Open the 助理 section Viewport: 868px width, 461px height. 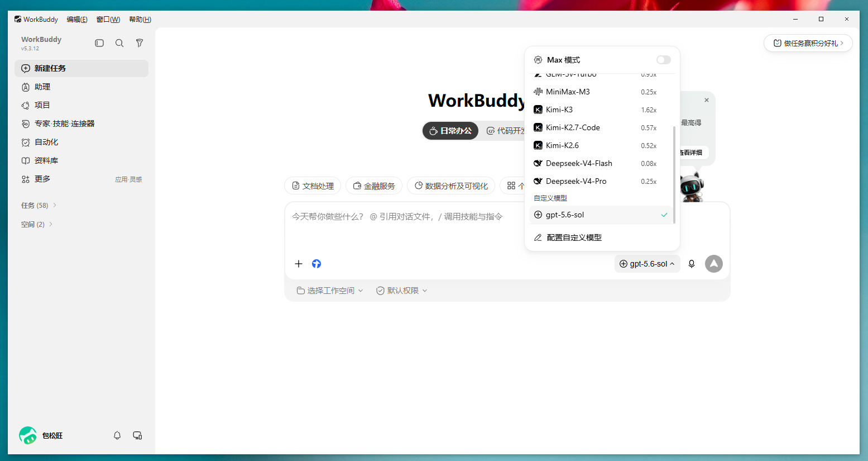click(x=81, y=87)
